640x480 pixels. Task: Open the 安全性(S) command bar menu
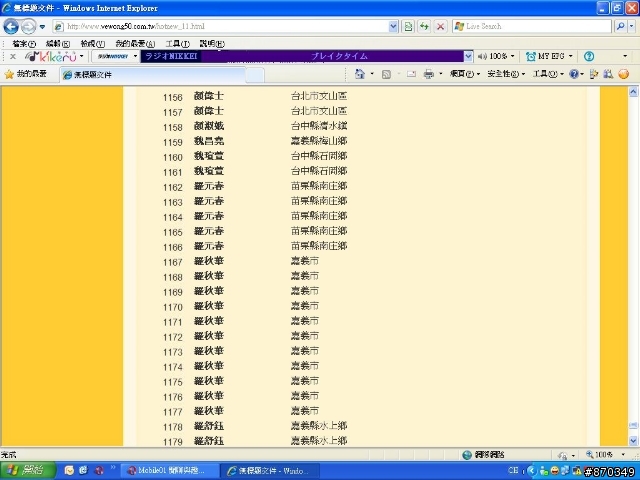pos(506,74)
